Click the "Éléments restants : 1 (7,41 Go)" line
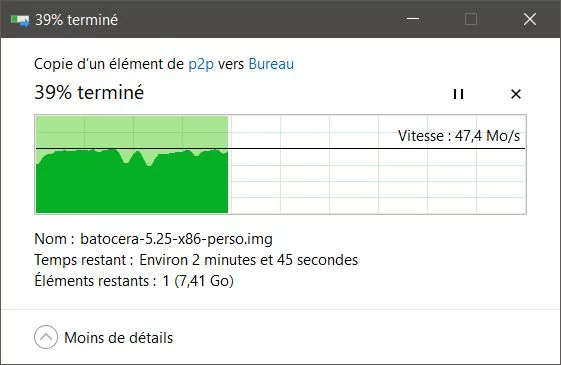The width and height of the screenshot is (561, 365). 134,281
